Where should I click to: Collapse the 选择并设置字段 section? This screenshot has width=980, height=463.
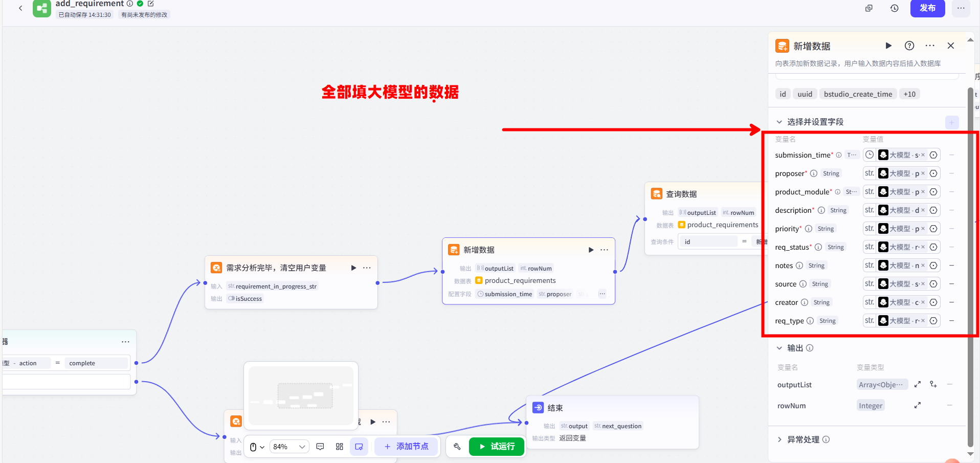coord(779,122)
